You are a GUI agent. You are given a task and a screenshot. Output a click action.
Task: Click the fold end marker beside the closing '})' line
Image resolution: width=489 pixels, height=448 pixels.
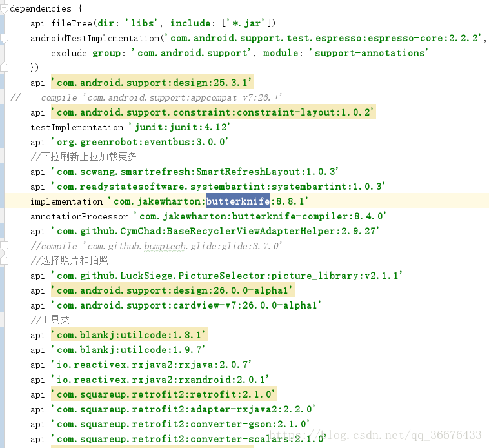[4, 66]
